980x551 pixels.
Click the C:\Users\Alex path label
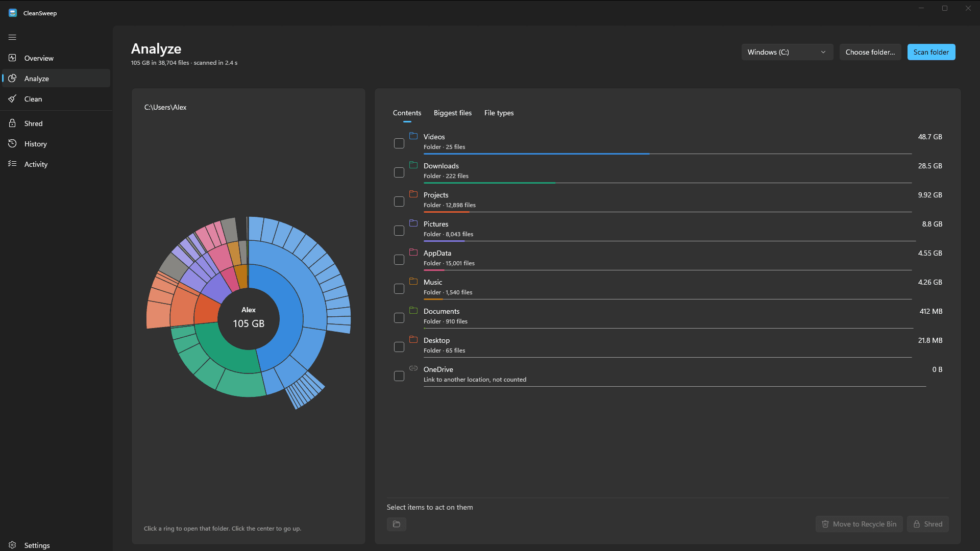(x=165, y=107)
